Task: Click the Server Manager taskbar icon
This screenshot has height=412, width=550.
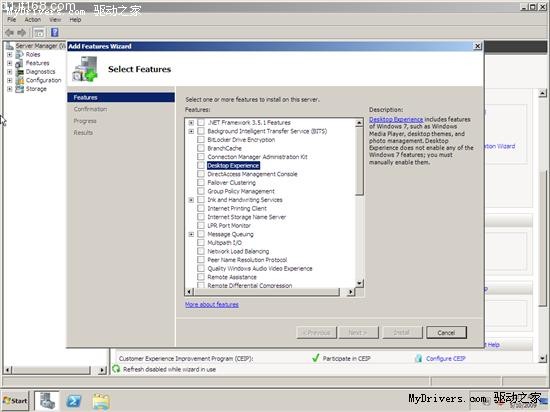Action: coord(47,400)
